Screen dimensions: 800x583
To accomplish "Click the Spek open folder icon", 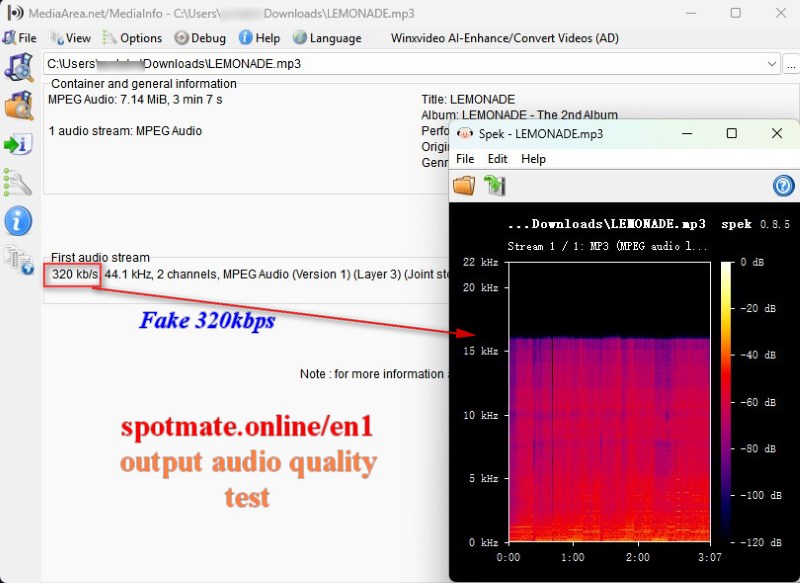I will point(464,185).
